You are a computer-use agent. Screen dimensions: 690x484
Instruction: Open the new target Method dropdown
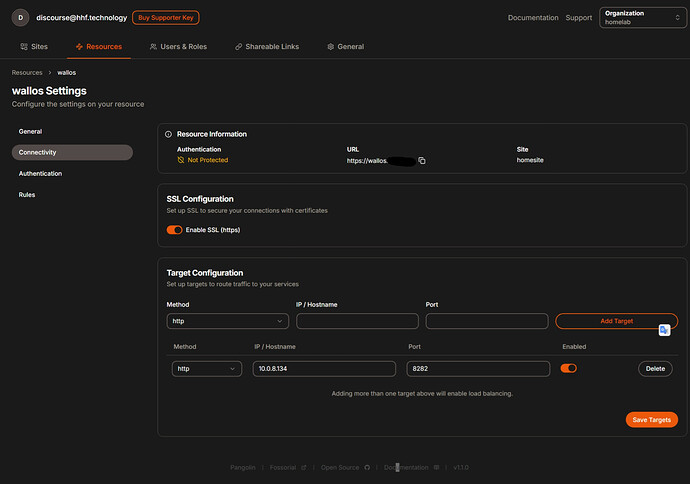click(x=228, y=321)
